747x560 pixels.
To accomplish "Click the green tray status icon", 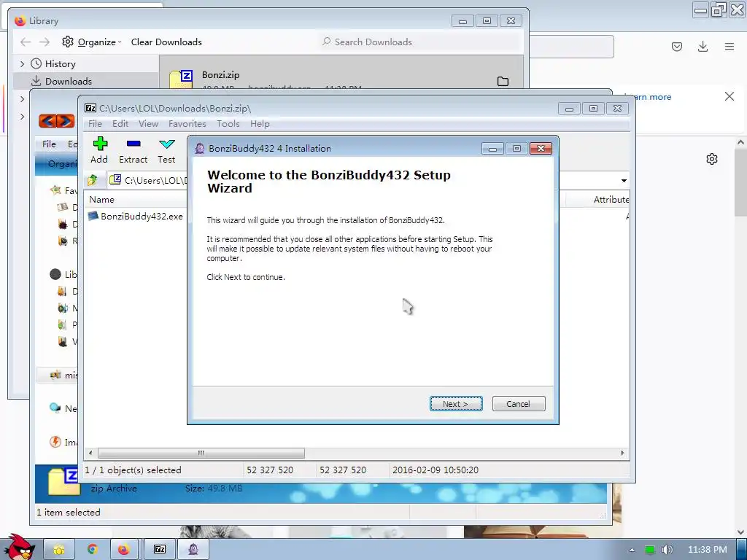I will (x=649, y=550).
